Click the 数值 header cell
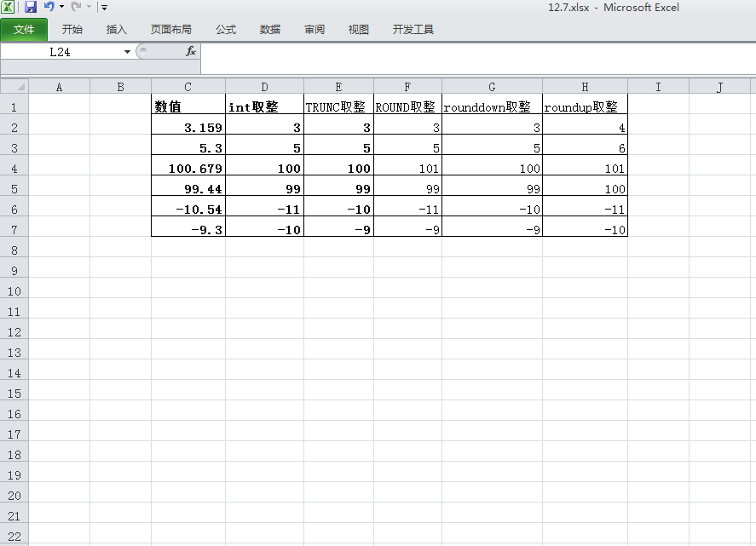 coord(188,104)
